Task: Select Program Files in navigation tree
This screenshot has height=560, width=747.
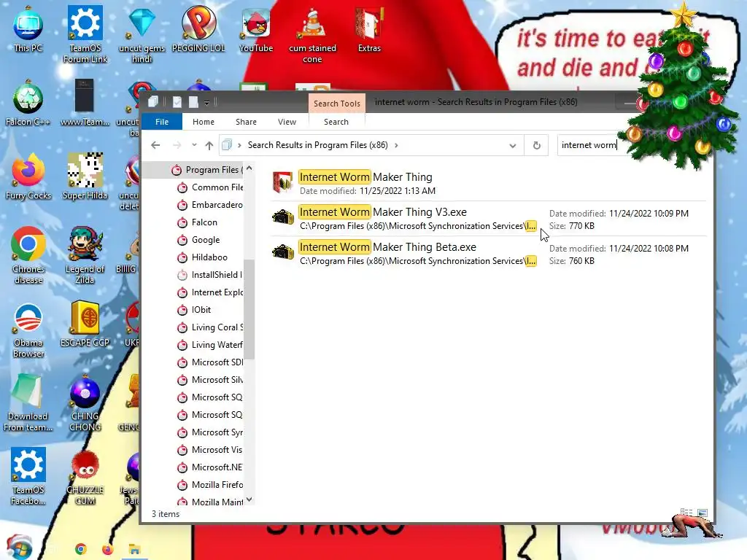Action: (x=209, y=170)
